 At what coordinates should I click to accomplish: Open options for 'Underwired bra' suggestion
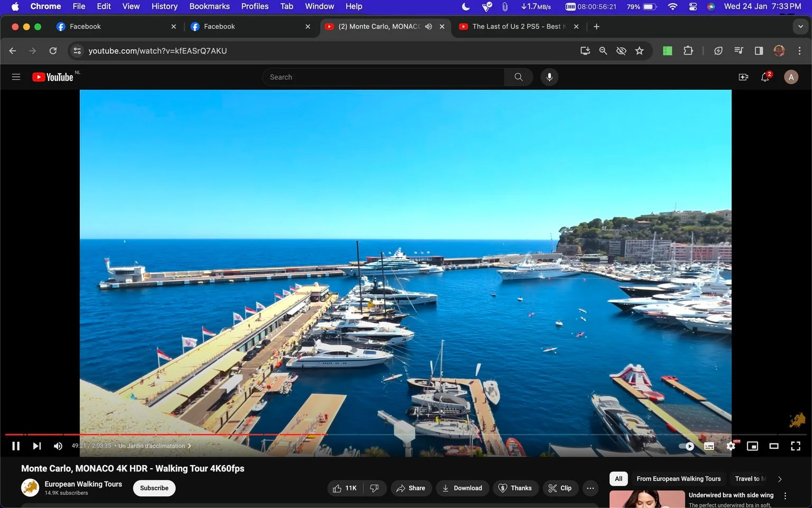[785, 496]
